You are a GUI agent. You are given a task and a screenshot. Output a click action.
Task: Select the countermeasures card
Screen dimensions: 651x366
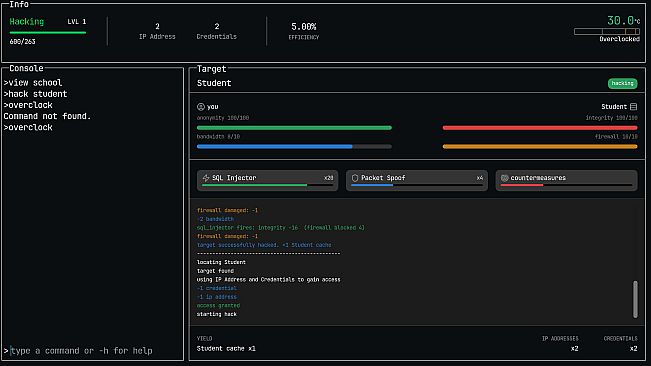click(x=566, y=181)
